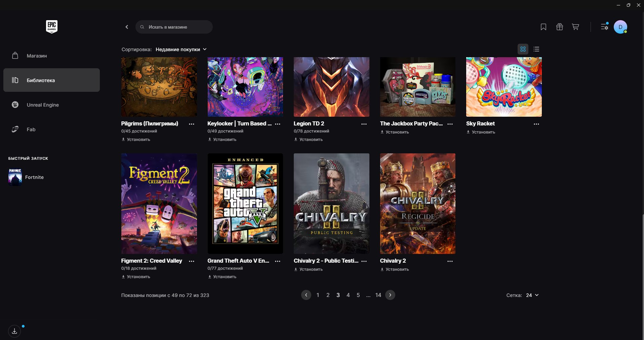The image size is (644, 340).
Task: Open more options for Grand Theft Auto V
Action: 278,261
